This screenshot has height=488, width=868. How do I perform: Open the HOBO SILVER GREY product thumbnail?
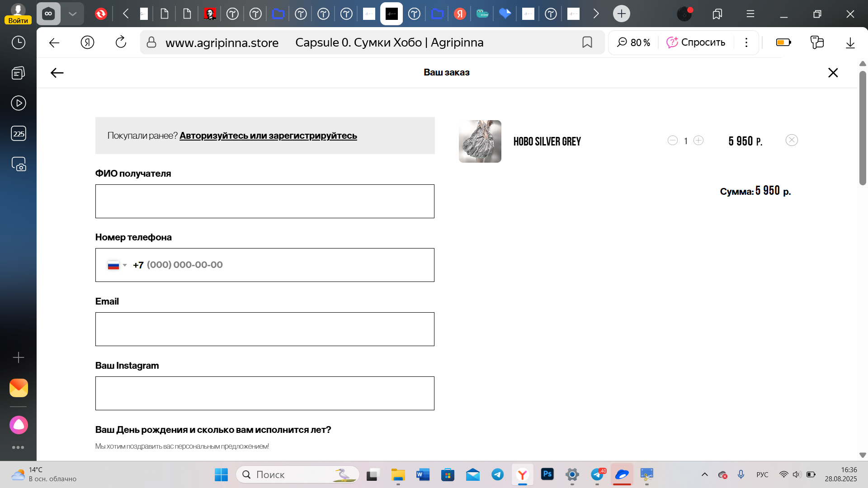pyautogui.click(x=480, y=141)
